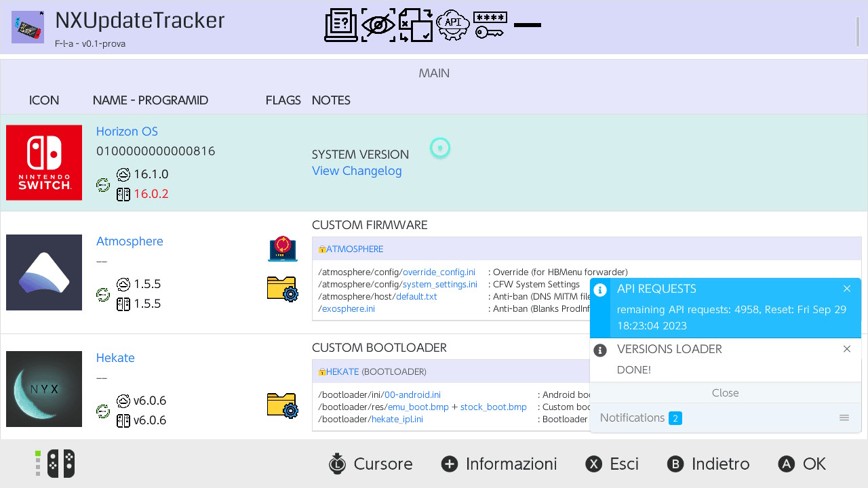868x488 pixels.
Task: Dismiss the VERSIONS LOADER notification
Action: tap(847, 349)
